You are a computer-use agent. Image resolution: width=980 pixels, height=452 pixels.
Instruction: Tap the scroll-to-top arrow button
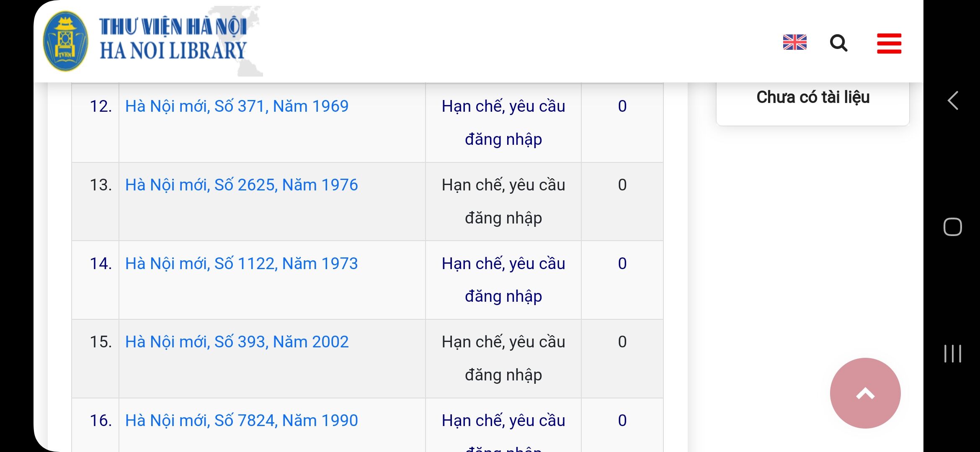pos(865,393)
